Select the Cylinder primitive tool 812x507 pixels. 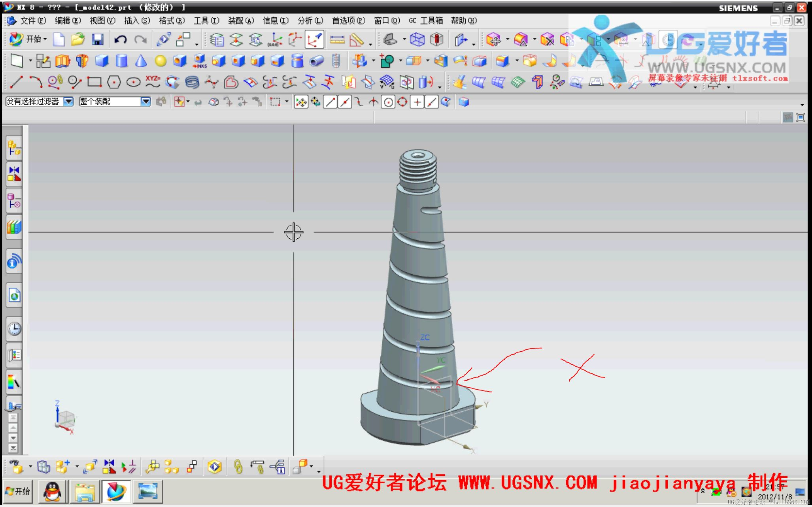click(x=121, y=61)
